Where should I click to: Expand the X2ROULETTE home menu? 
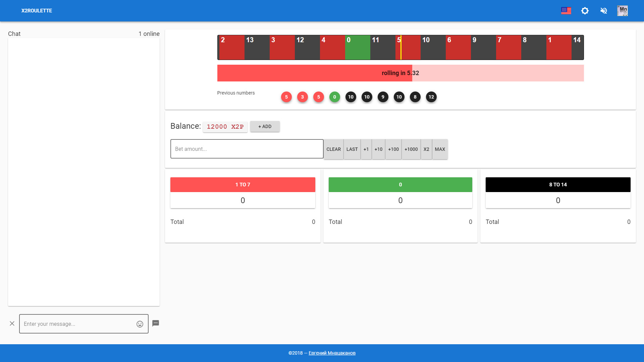point(37,11)
